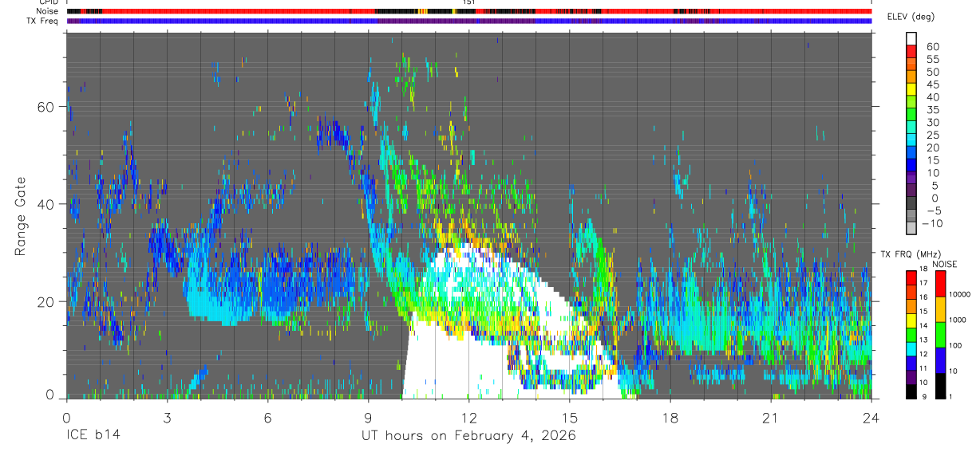Pick the yellow 40–45 ELEV colorbar swatch
980x452 pixels.
(911, 89)
